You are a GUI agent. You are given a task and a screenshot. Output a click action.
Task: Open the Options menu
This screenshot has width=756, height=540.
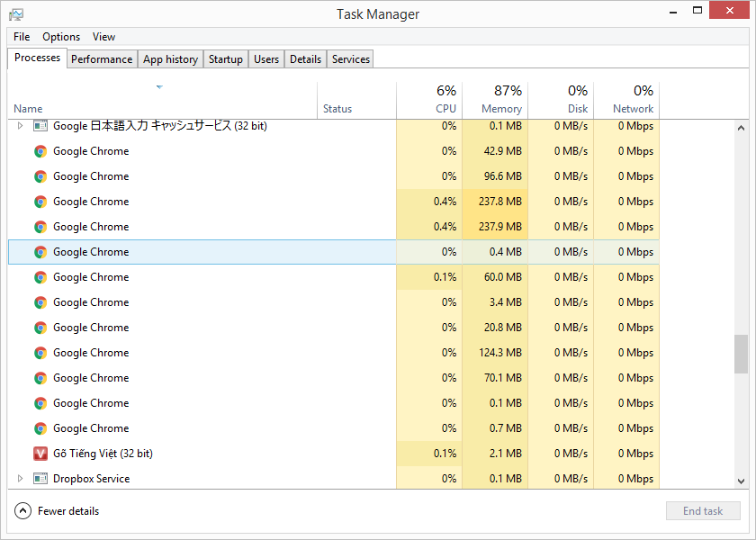pyautogui.click(x=61, y=37)
